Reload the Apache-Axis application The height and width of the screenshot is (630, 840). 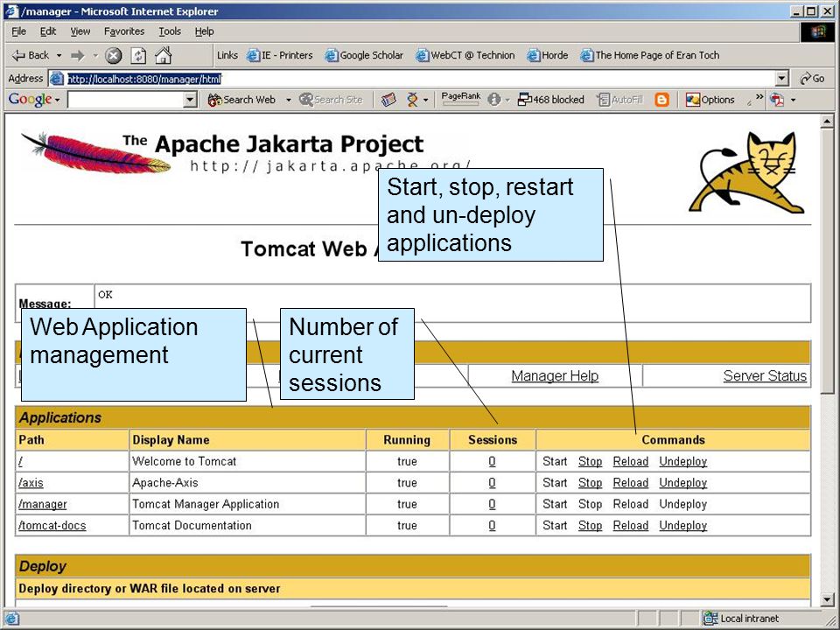coord(631,483)
